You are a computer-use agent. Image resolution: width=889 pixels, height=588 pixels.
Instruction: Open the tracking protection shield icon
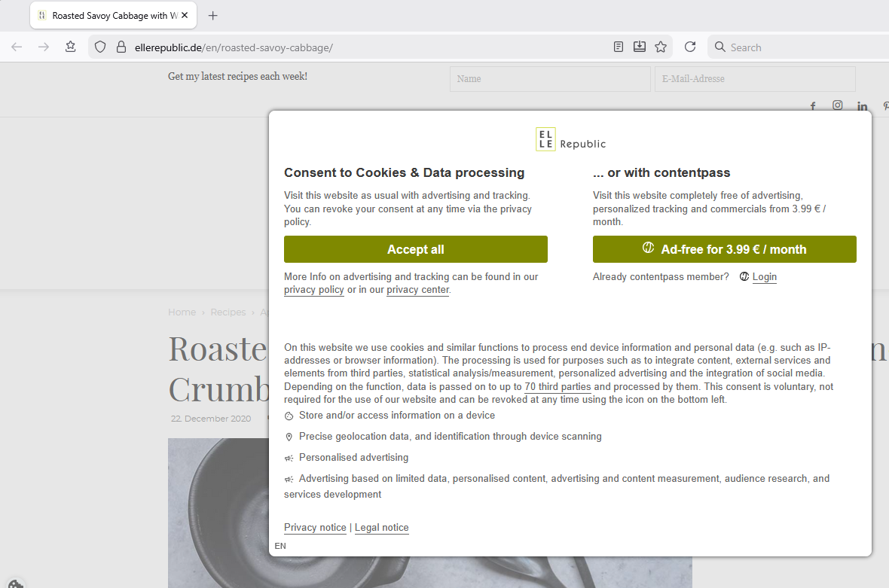[x=100, y=47]
